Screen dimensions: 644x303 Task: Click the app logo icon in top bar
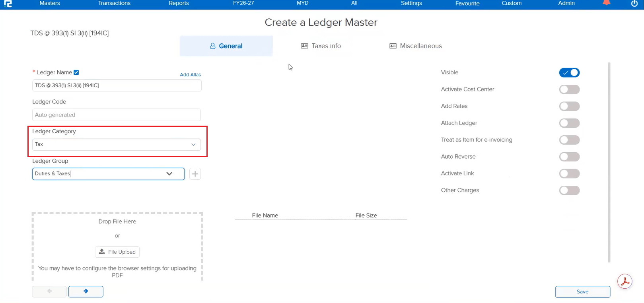8,4
